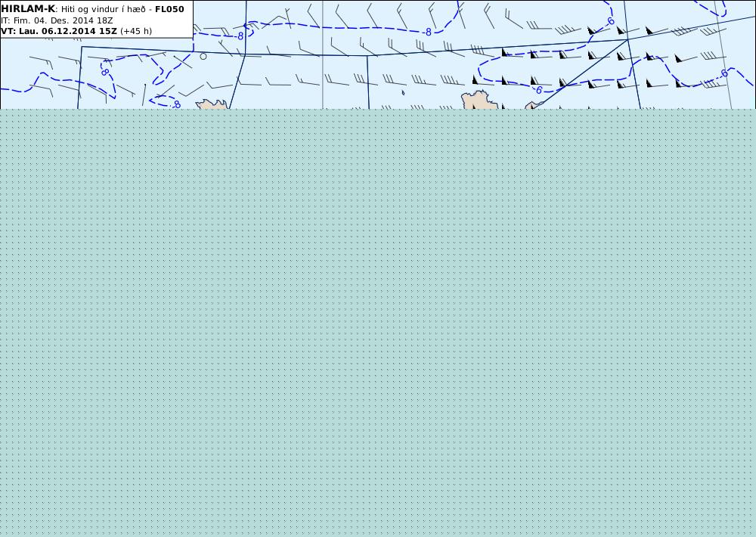Click the 'IT: Fim. 04. Des. 2014 18Z' line
756x537 pixels.
click(57, 20)
